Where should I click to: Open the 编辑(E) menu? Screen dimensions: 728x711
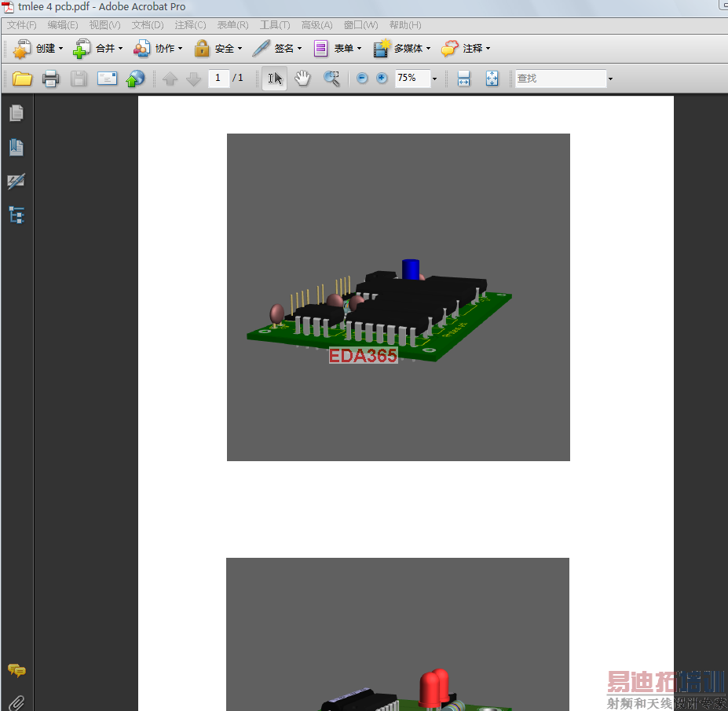coord(63,25)
